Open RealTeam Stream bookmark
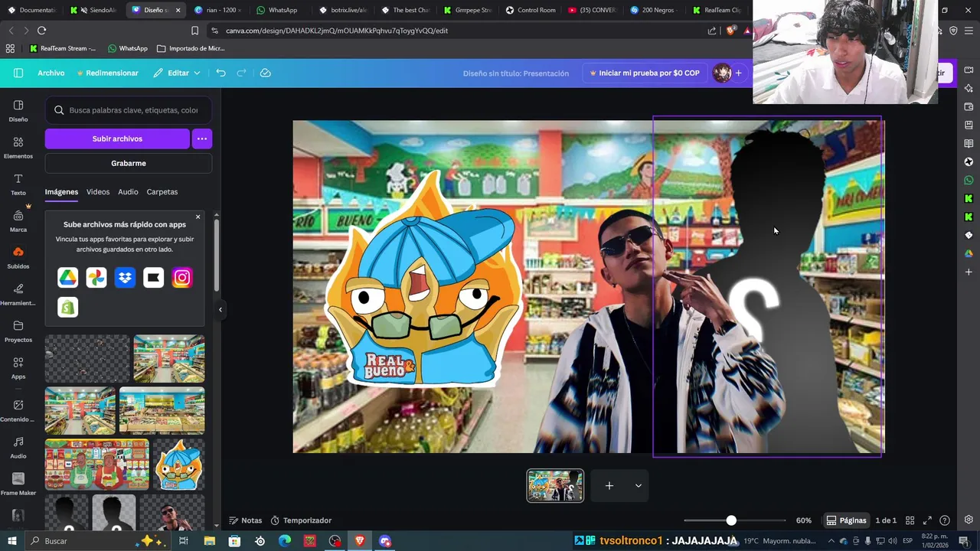 pyautogui.click(x=63, y=48)
